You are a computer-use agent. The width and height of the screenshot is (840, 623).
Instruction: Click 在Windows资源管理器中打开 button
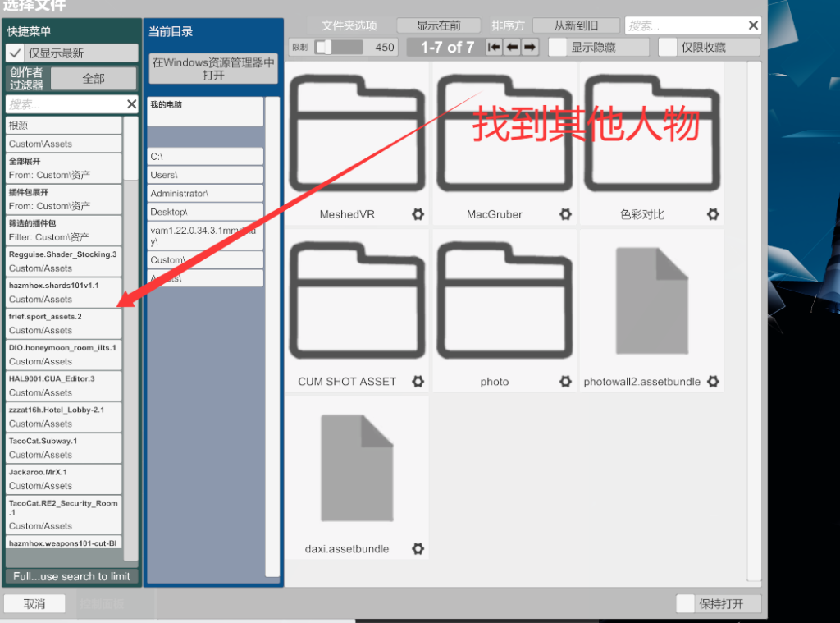(x=213, y=69)
